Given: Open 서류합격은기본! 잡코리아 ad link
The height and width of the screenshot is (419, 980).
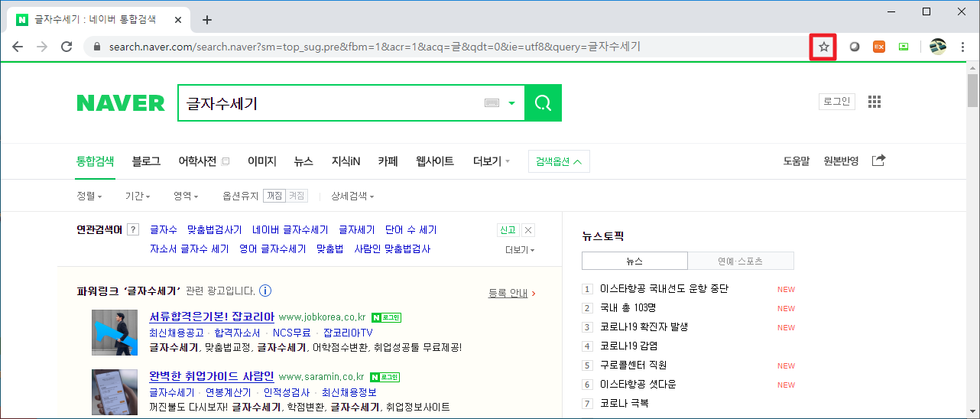Looking at the screenshot, I should coord(212,316).
